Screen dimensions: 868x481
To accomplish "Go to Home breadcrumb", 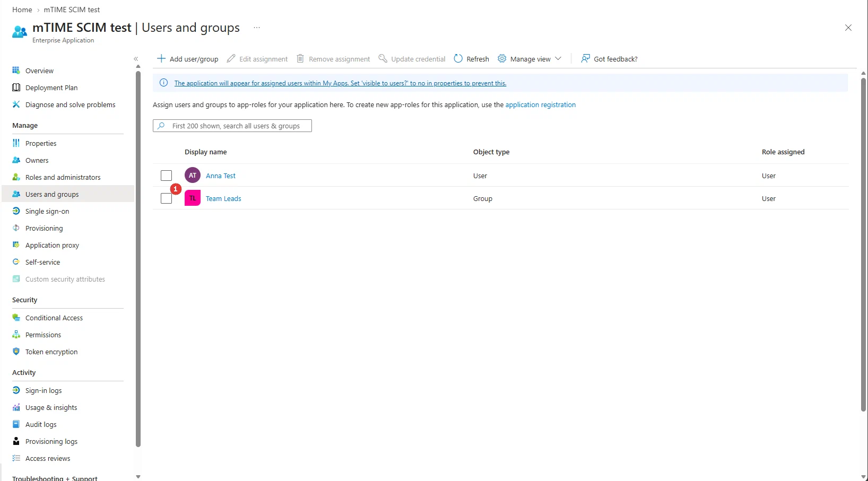I will pos(22,10).
